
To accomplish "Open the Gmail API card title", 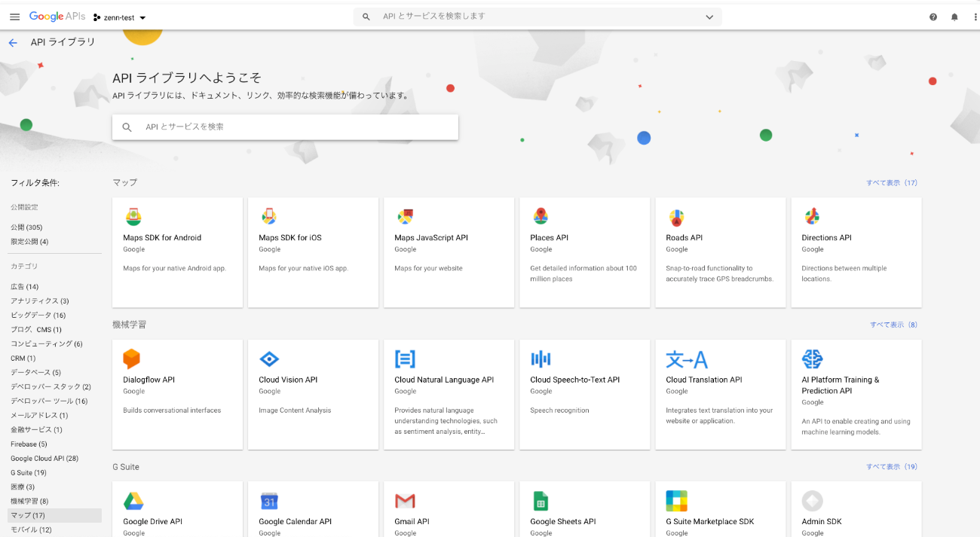I will pyautogui.click(x=412, y=522).
